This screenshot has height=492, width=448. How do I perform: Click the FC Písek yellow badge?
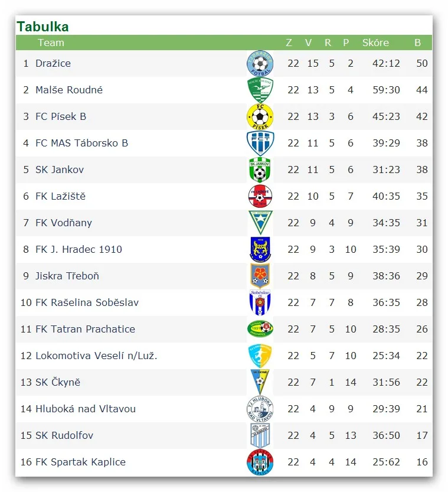260,117
